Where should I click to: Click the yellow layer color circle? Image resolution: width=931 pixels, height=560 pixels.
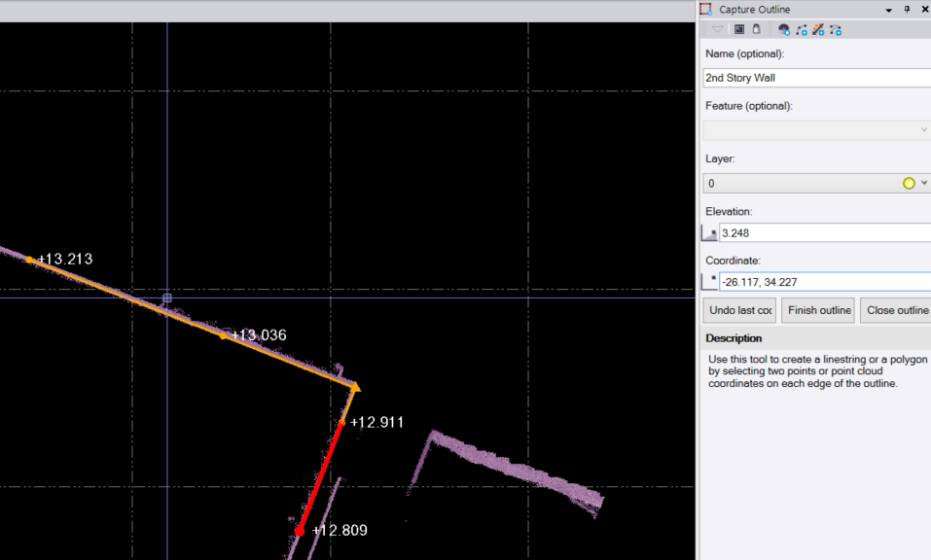point(909,183)
